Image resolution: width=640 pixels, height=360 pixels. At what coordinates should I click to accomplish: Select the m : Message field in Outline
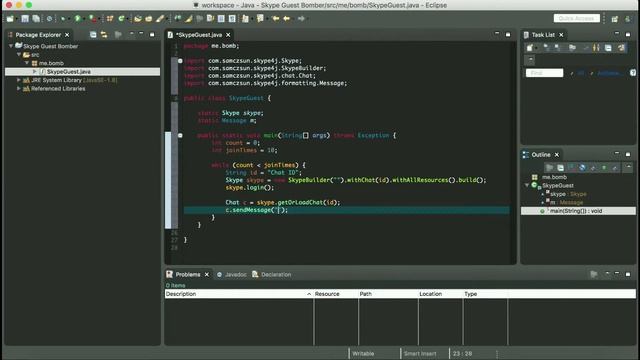(566, 202)
